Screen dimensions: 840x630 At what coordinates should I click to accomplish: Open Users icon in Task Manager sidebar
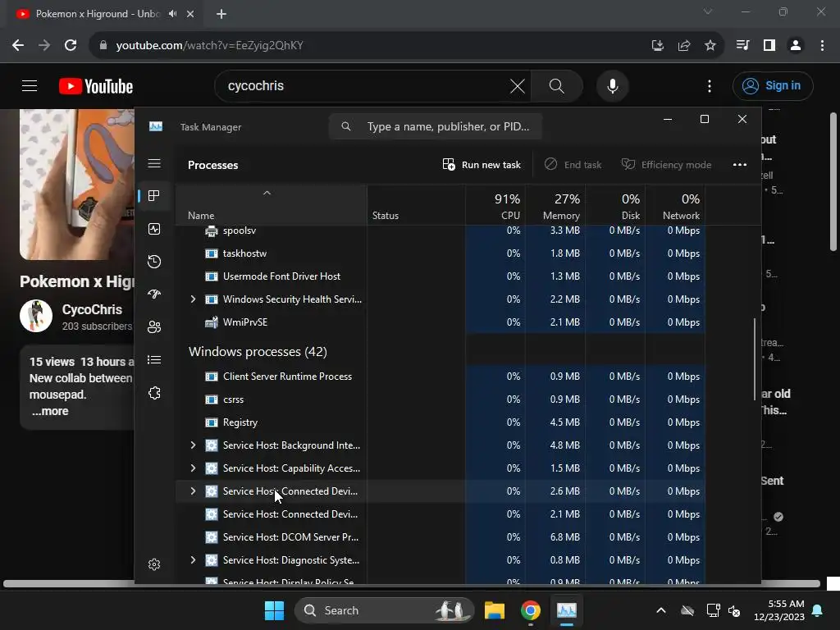pyautogui.click(x=154, y=326)
